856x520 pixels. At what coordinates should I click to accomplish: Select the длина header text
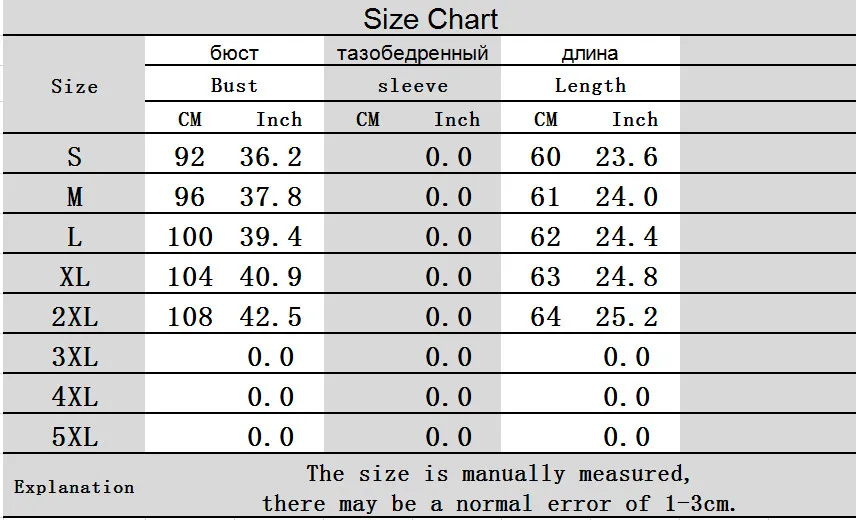(x=590, y=53)
